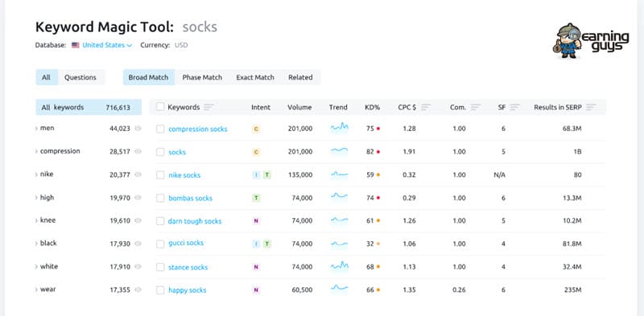This screenshot has height=316, width=644.
Task: Sort by the SF column sort icon
Action: [x=515, y=107]
